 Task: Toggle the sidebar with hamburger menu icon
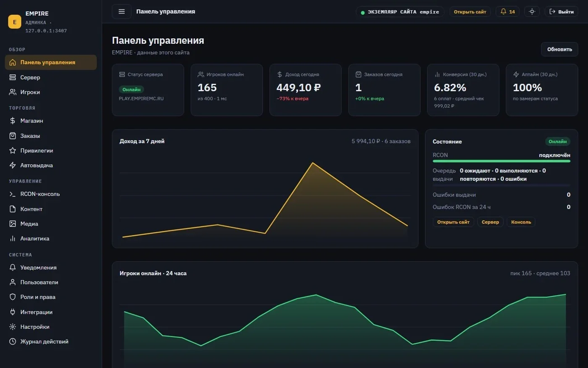pos(121,11)
